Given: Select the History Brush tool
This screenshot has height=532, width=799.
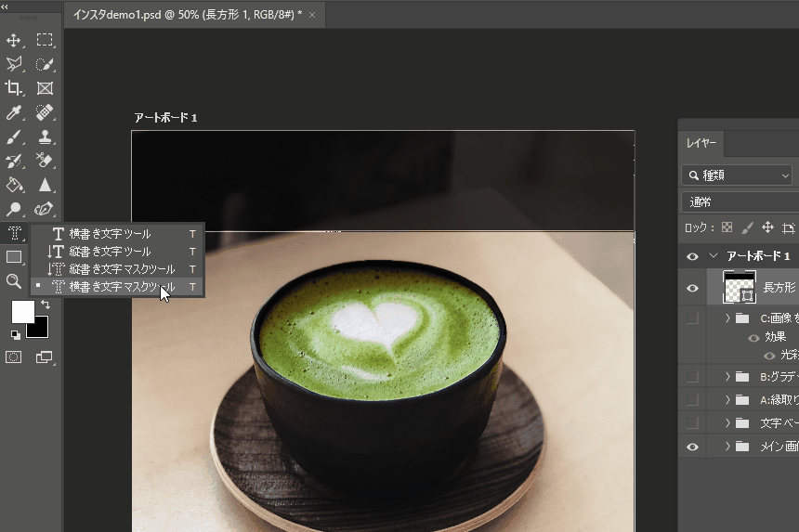Looking at the screenshot, I should coord(14,161).
